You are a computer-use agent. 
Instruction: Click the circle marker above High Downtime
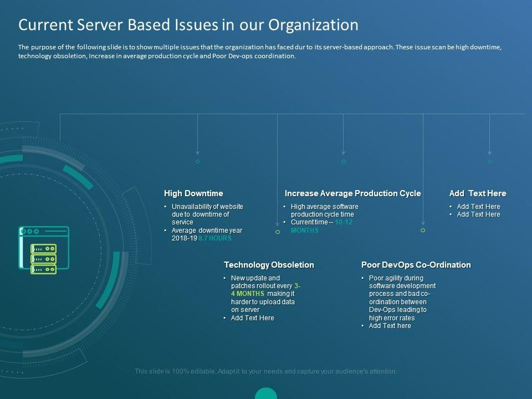coord(198,161)
